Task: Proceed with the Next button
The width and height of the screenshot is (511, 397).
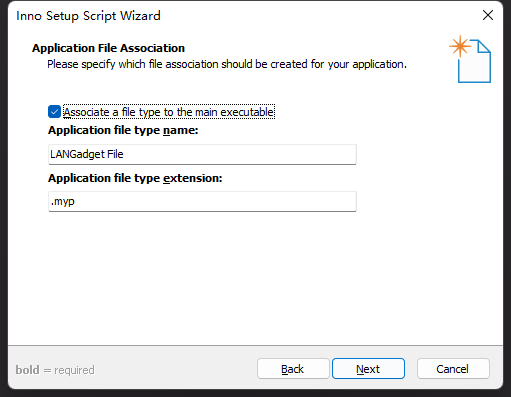Action: tap(368, 369)
